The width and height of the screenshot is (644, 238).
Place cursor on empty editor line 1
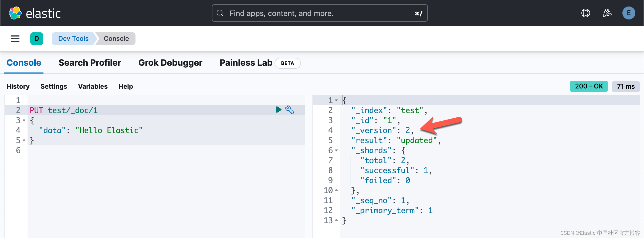pyautogui.click(x=166, y=100)
